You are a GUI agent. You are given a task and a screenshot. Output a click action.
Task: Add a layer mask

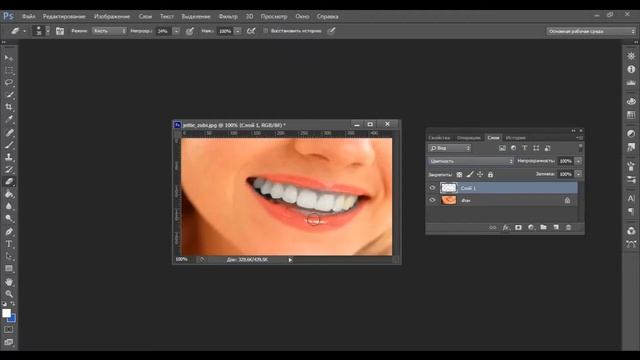(518, 227)
